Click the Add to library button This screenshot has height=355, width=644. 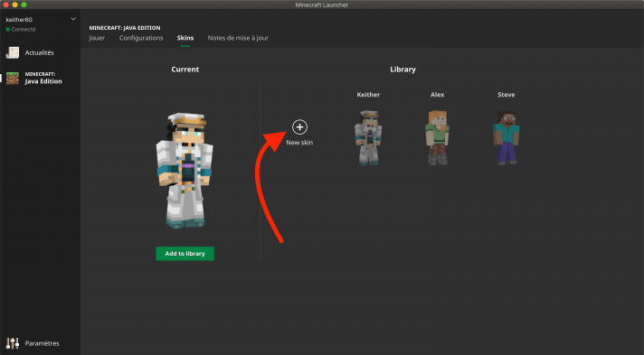[x=185, y=254]
